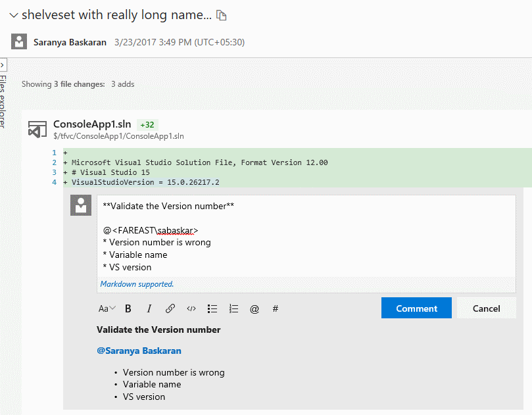Open the Markdown supported link
This screenshot has width=532, height=415.
pos(136,283)
